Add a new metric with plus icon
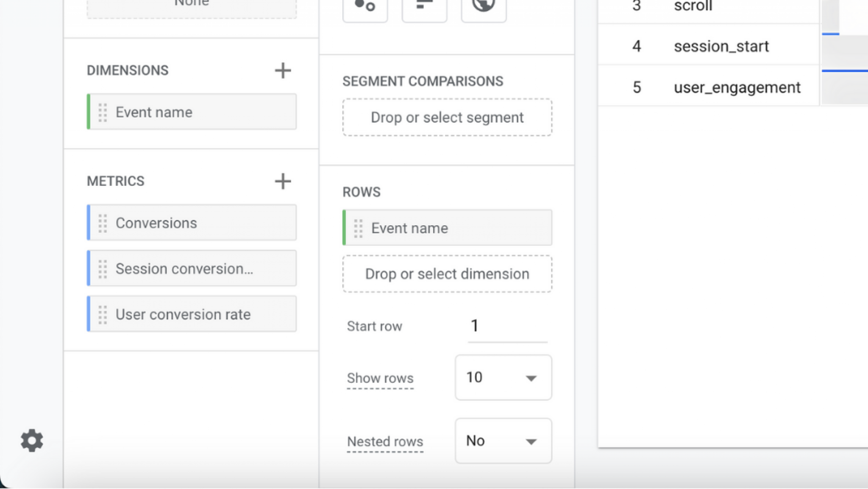Viewport: 868px width, 489px height. click(x=283, y=182)
